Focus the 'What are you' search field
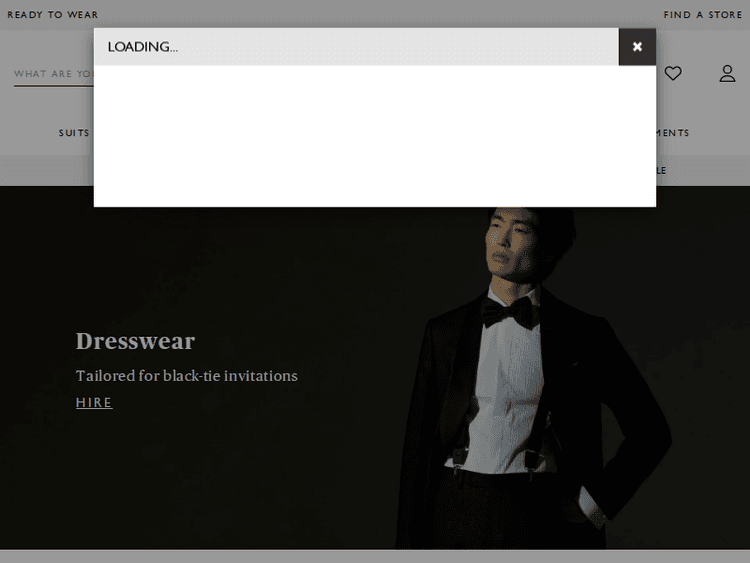 tap(52, 74)
